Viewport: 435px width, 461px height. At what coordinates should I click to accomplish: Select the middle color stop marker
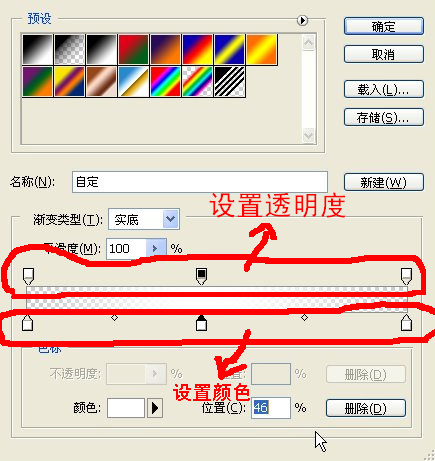[201, 323]
